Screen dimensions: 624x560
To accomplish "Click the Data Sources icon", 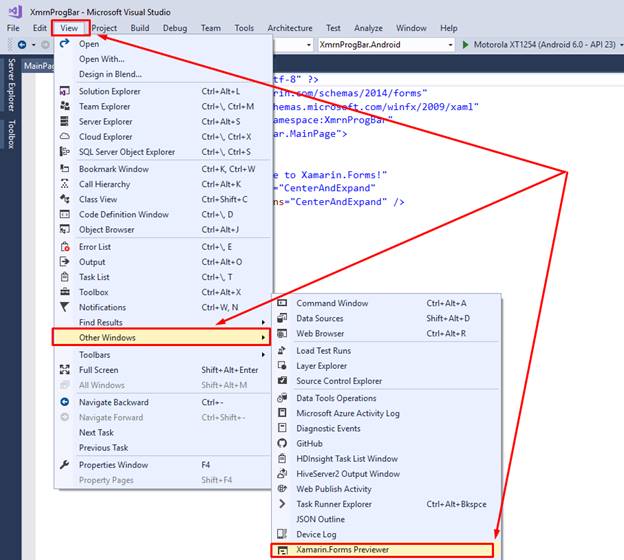I will click(x=282, y=318).
